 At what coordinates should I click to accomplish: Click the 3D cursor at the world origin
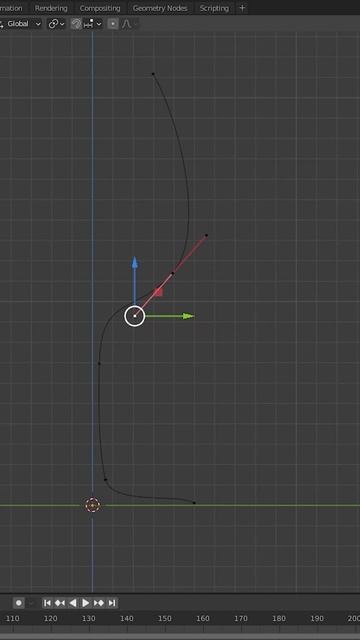tap(93, 505)
